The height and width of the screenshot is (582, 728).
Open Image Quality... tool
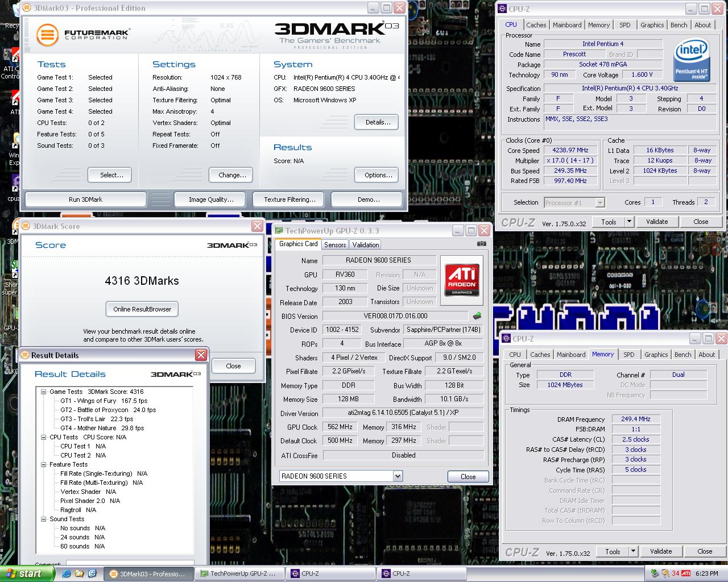[211, 199]
